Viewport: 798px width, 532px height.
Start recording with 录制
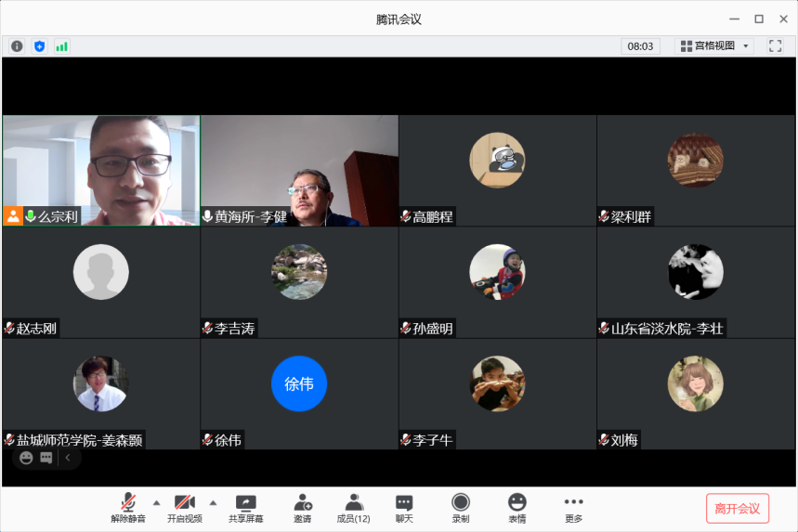coord(461,508)
